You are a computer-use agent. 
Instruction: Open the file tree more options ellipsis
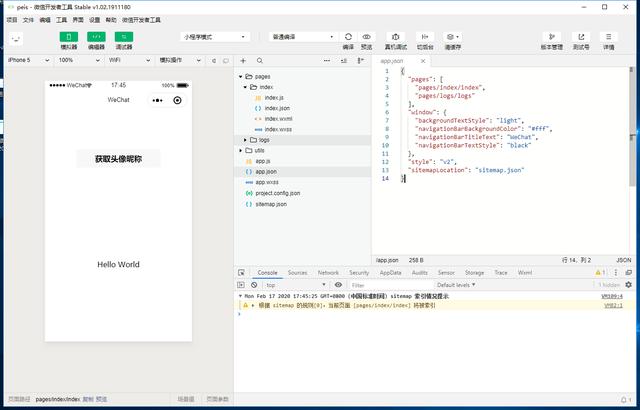327,61
